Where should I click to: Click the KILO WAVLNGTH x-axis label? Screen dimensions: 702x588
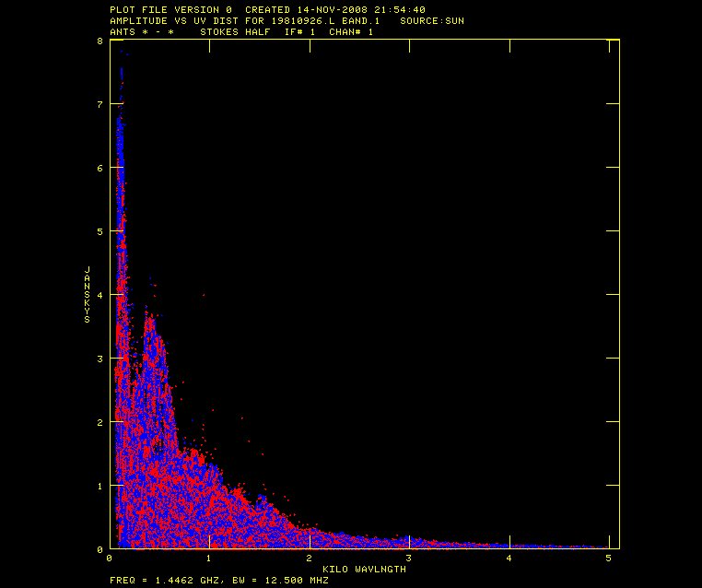click(x=364, y=569)
